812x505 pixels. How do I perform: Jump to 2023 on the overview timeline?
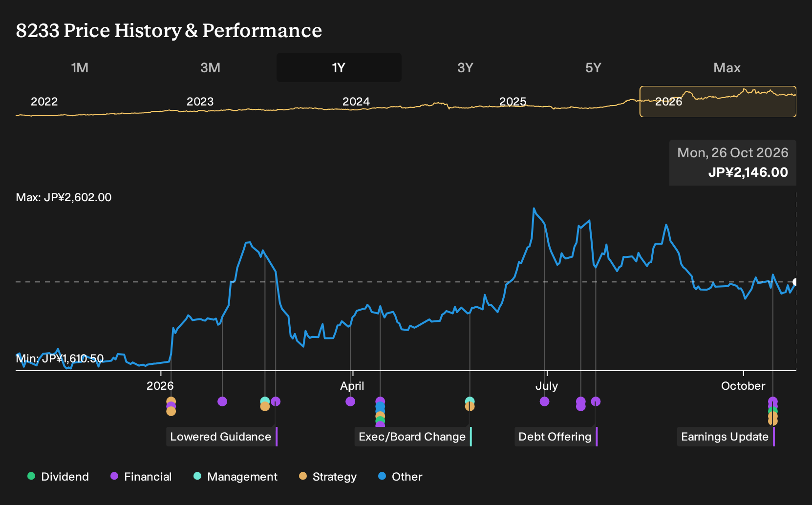coord(200,102)
